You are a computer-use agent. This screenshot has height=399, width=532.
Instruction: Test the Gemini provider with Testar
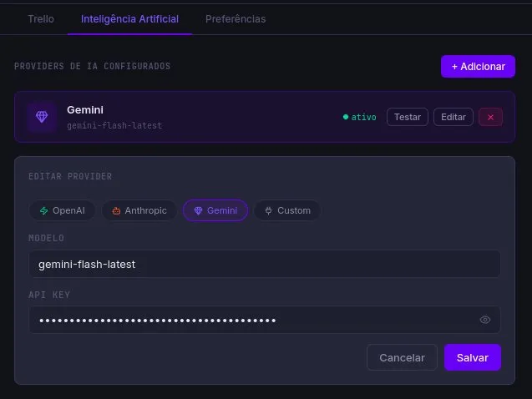(408, 117)
